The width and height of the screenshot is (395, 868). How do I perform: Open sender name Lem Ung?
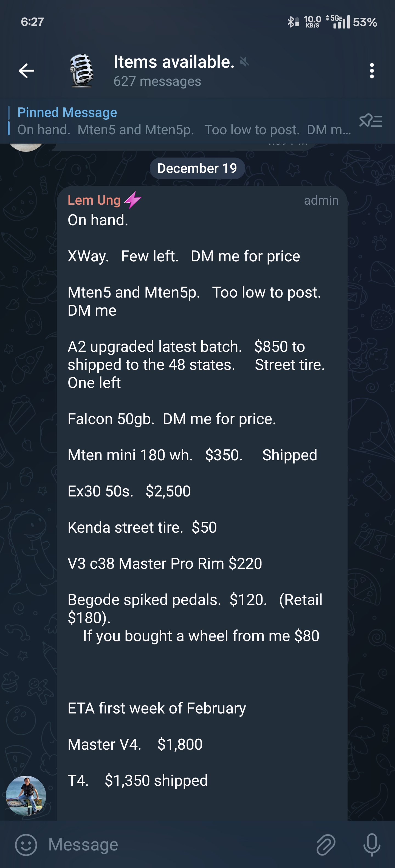point(94,200)
